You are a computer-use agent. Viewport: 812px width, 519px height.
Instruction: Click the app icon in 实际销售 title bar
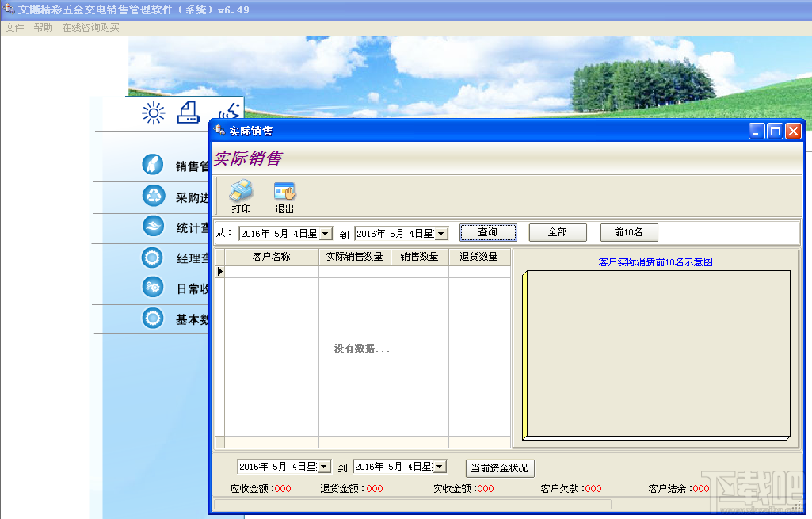[219, 131]
